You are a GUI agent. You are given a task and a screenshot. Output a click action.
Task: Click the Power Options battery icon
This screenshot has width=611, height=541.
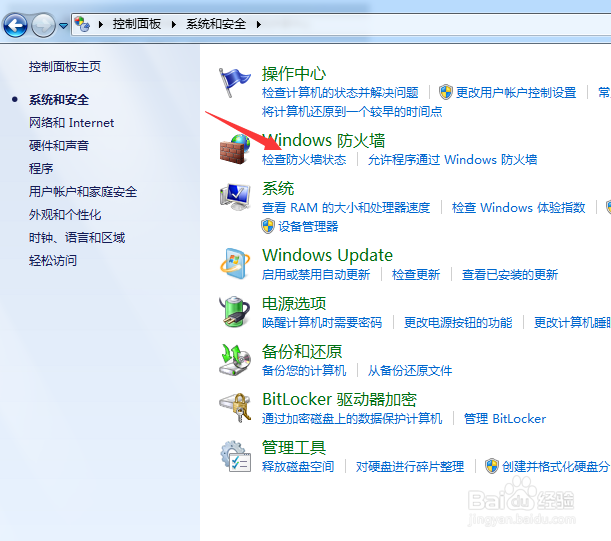click(x=234, y=311)
